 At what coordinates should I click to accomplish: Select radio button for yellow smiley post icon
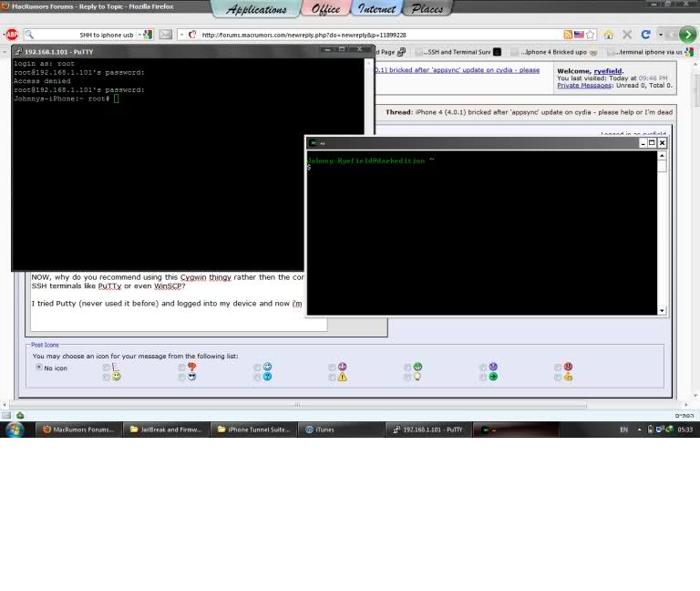pyautogui.click(x=107, y=377)
